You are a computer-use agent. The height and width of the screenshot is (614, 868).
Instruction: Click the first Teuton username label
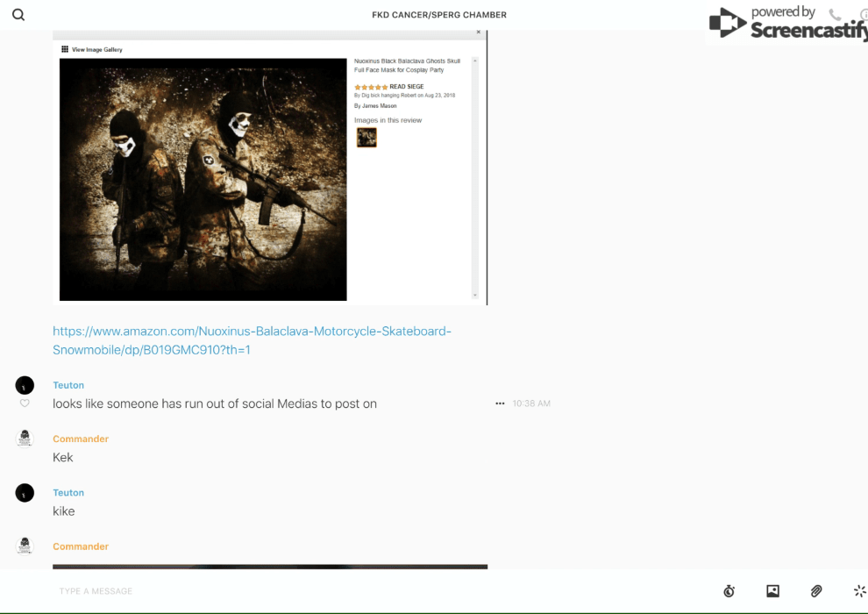point(68,385)
